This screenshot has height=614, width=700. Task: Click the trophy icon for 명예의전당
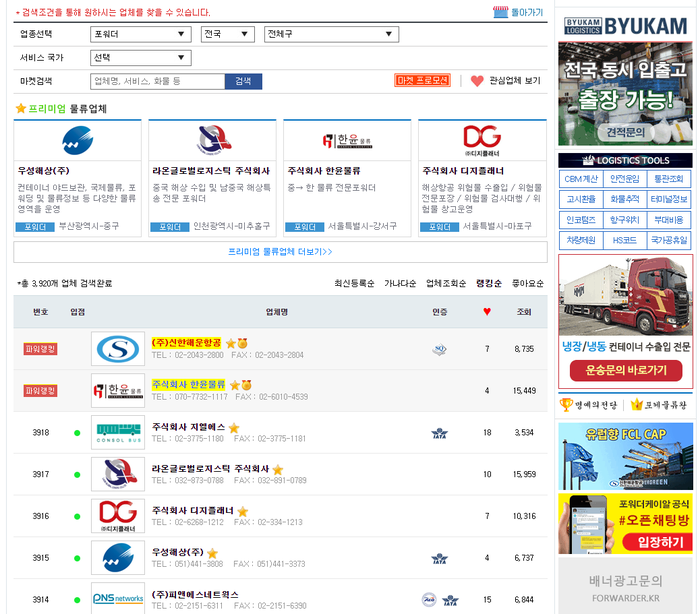[566, 405]
